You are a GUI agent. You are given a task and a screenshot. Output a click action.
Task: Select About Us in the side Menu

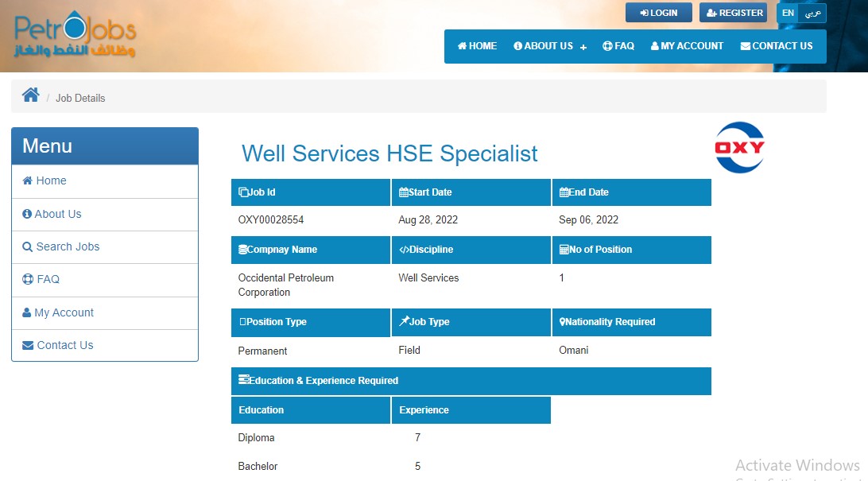click(x=105, y=214)
